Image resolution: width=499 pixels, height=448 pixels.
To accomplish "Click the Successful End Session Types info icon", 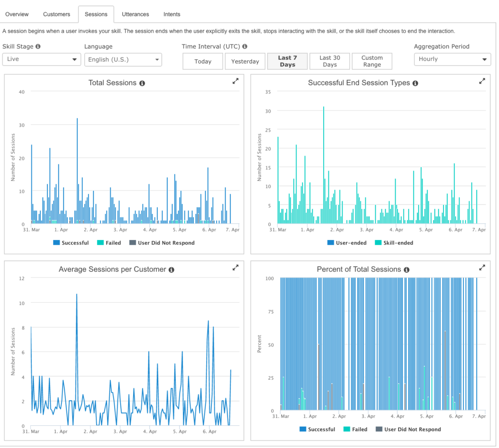I will 415,83.
